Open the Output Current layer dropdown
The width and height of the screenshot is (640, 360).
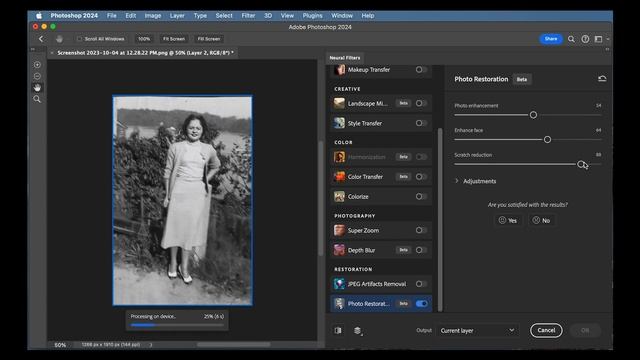(477, 331)
